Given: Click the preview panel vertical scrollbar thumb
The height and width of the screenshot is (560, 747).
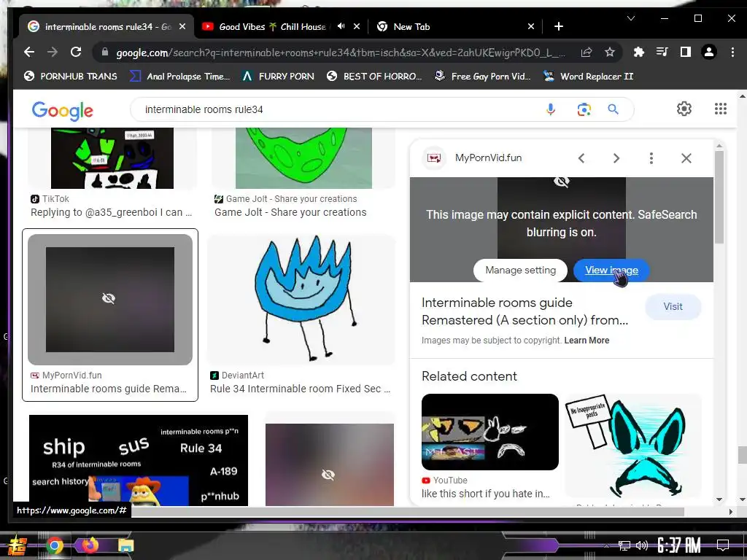Looking at the screenshot, I should (719, 198).
